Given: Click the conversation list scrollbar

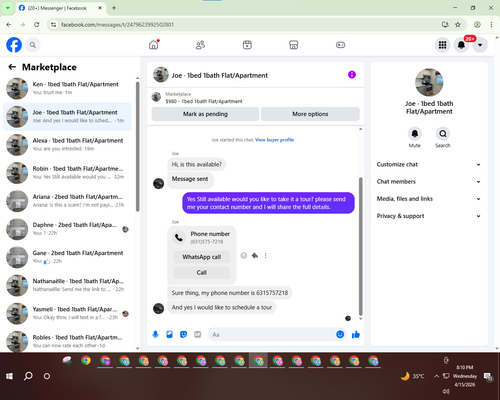Looking at the screenshot, I should pyautogui.click(x=137, y=146).
